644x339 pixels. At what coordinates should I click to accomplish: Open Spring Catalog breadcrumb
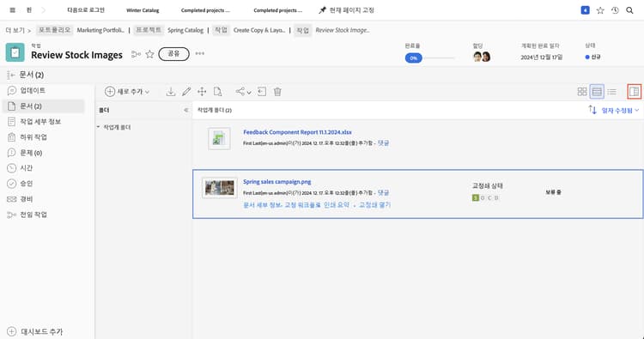click(x=185, y=30)
